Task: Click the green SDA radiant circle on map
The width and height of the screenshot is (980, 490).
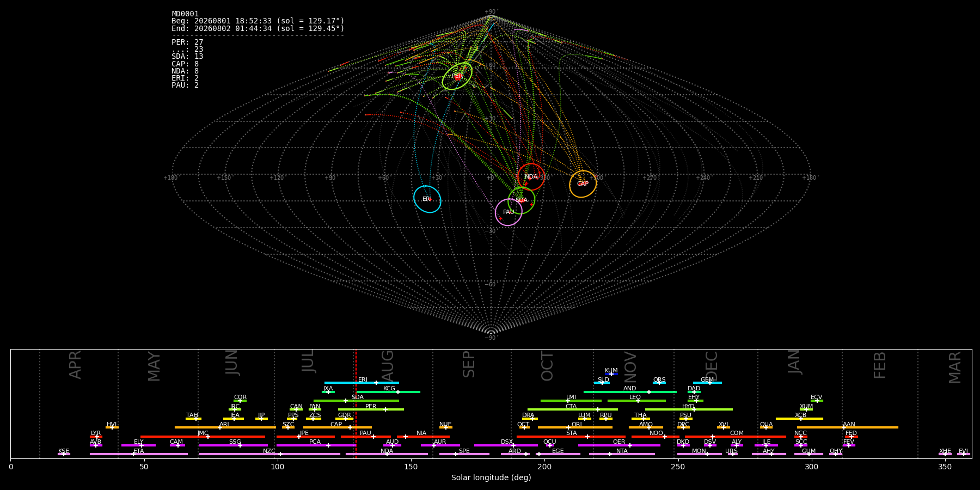Action: (x=522, y=200)
